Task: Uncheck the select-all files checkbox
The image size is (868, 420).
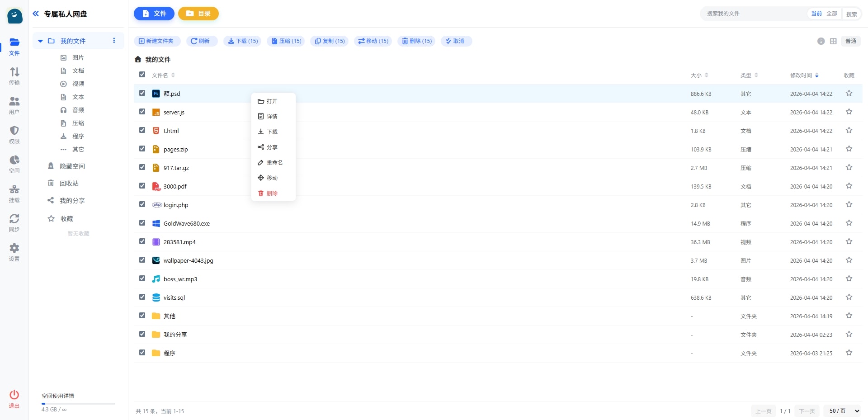Action: (x=142, y=75)
